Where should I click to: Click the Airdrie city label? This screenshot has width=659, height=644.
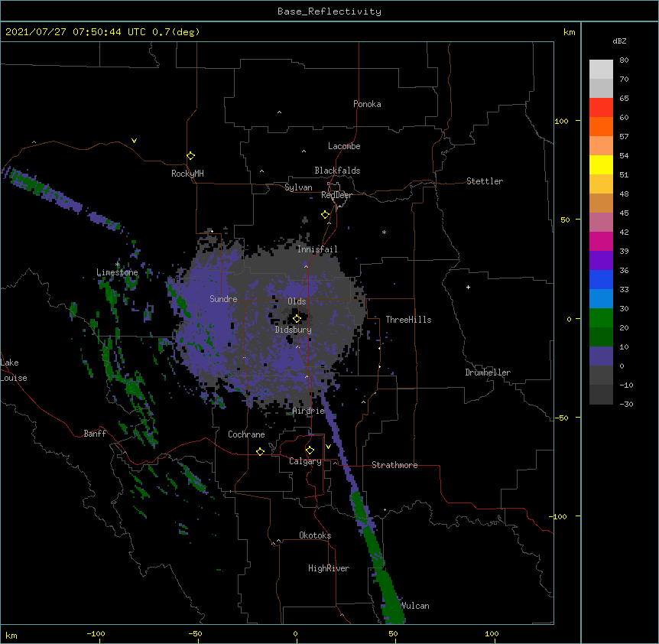point(308,411)
